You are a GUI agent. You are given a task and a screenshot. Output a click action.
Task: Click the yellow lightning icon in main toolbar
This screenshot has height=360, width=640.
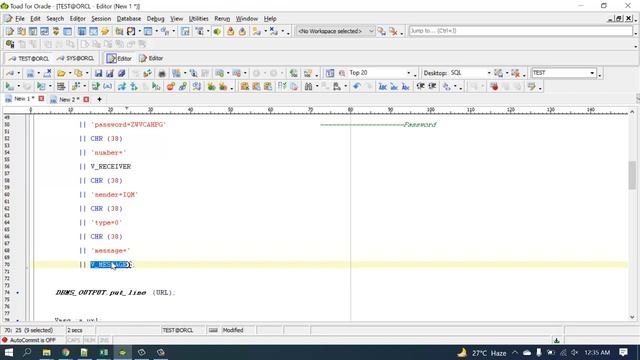105,31
